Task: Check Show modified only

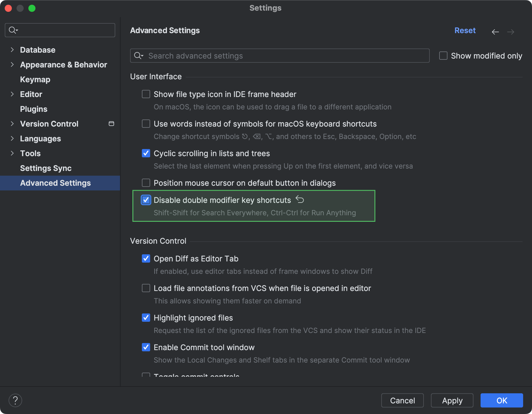Action: pyautogui.click(x=443, y=56)
